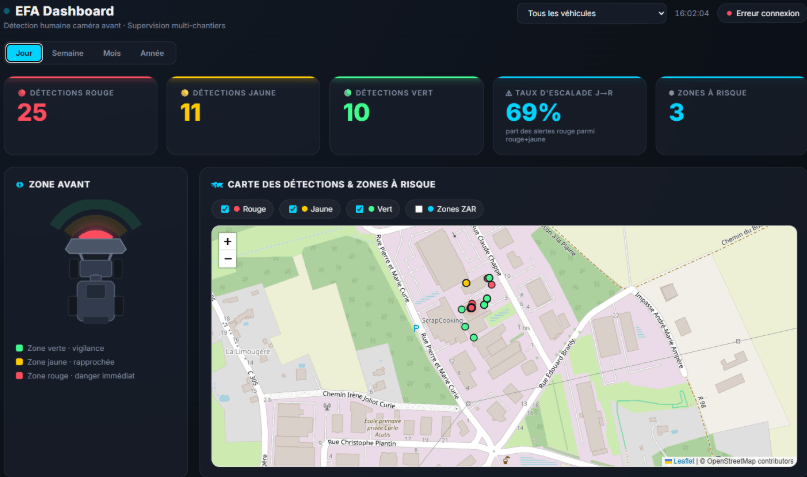Click the Détections Jaune card
Screen dimensions: 807x477
point(243,116)
